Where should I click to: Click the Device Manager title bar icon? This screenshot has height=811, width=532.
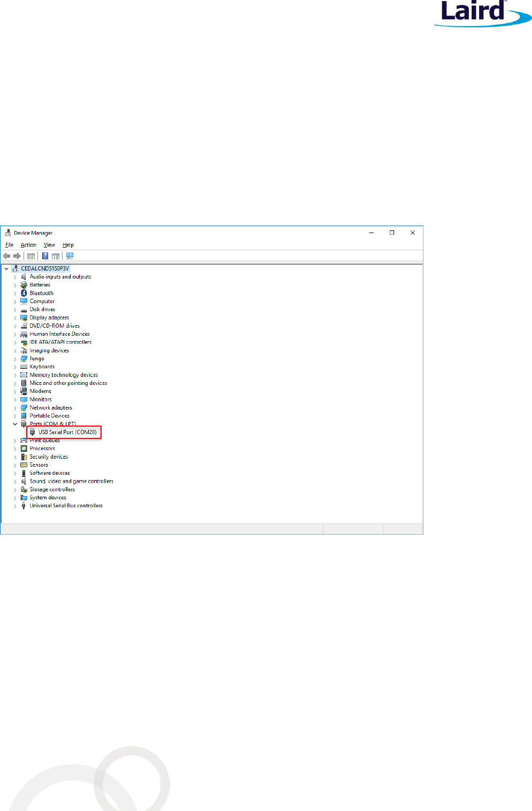point(7,233)
